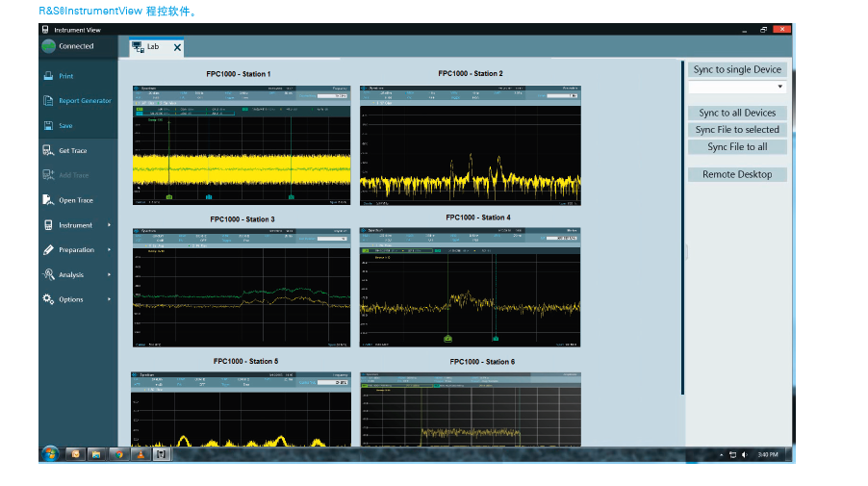Open the file explorer taskbar icon

[x=96, y=454]
